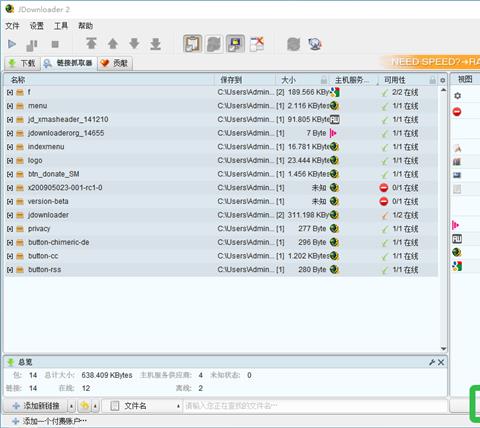The height and width of the screenshot is (428, 480).
Task: Select the privacy package row
Action: point(221,229)
